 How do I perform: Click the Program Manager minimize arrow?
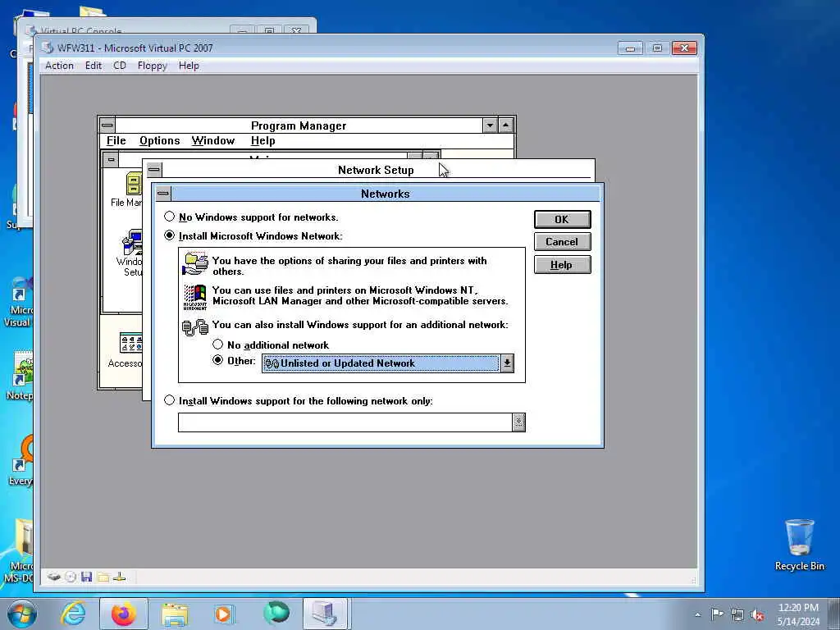[x=490, y=126]
